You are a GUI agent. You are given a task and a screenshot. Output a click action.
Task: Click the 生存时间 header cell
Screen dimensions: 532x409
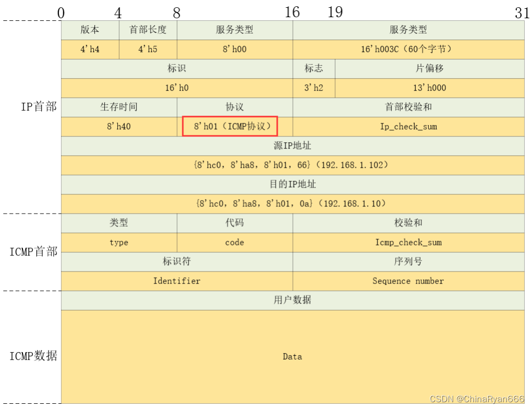(x=119, y=107)
